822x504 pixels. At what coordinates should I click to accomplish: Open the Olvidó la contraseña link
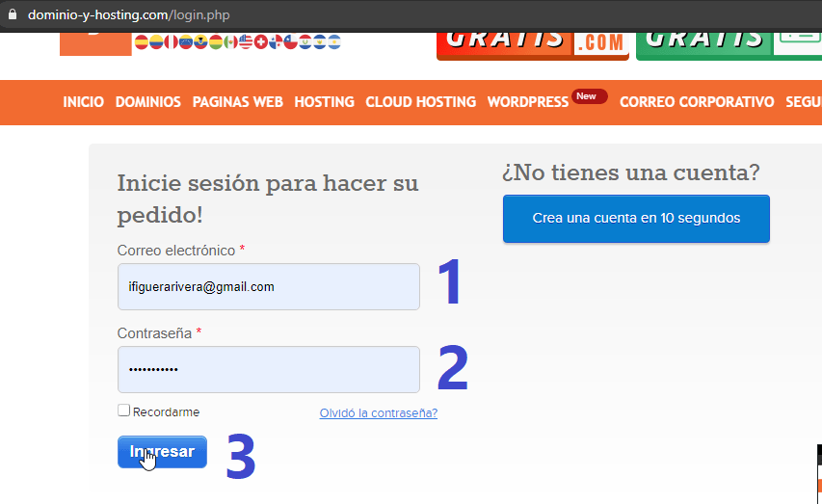pos(379,413)
